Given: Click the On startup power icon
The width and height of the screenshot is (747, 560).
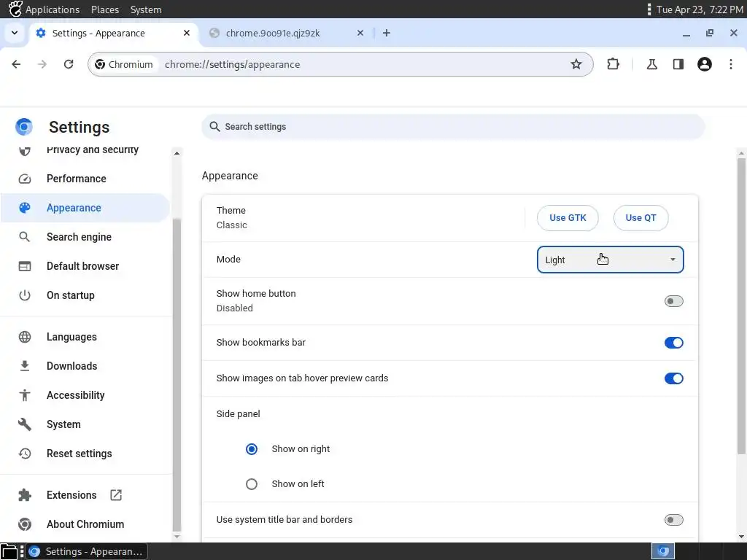Looking at the screenshot, I should point(25,295).
